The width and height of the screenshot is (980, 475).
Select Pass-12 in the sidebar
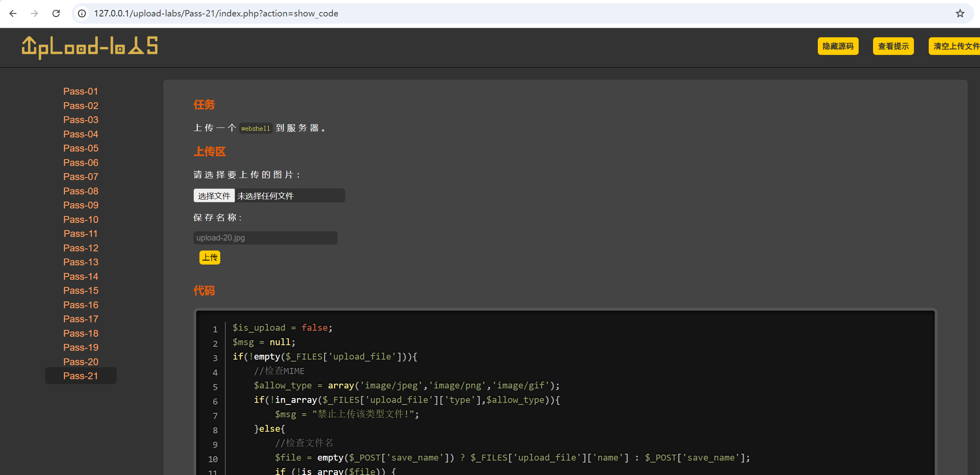(x=80, y=248)
